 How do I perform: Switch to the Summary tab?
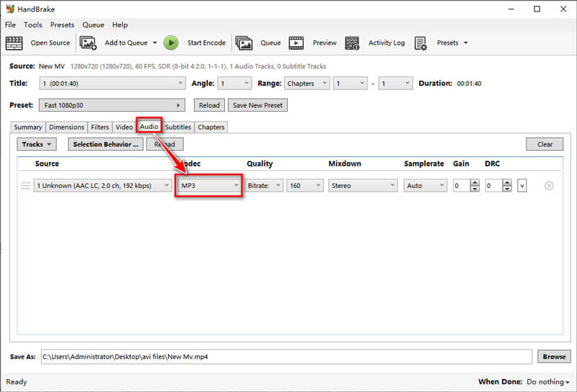[x=28, y=127]
